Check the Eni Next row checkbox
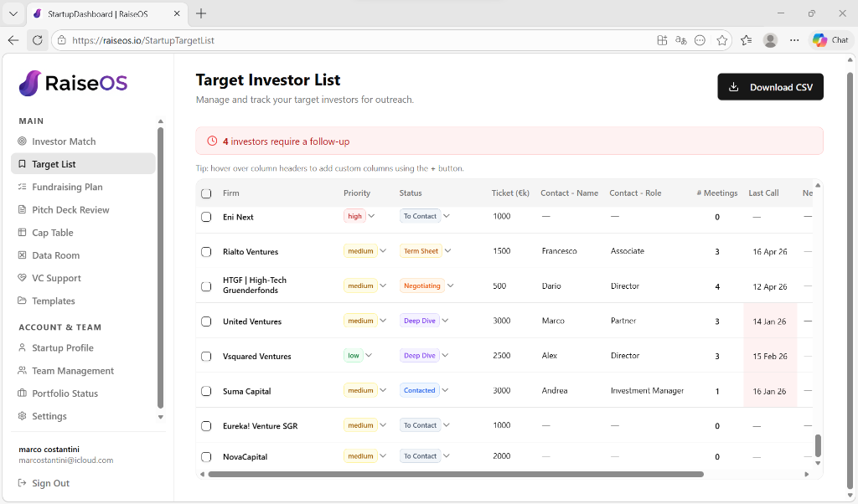Screen dimensions: 858x504 pos(206,217)
